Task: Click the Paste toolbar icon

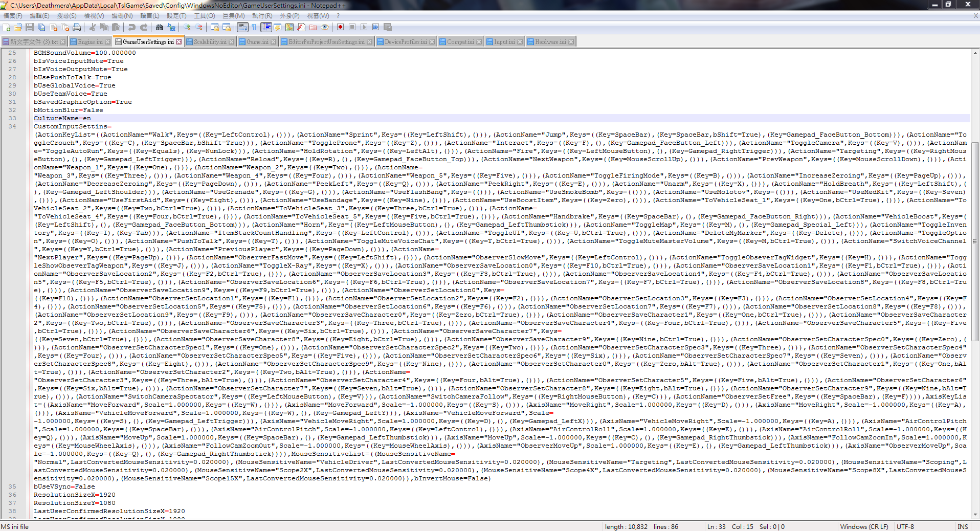Action: point(116,27)
